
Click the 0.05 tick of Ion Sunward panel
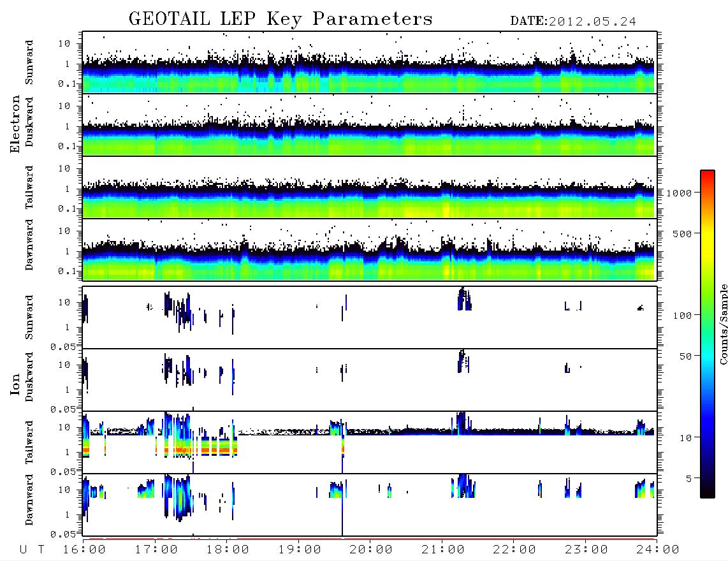[x=63, y=347]
